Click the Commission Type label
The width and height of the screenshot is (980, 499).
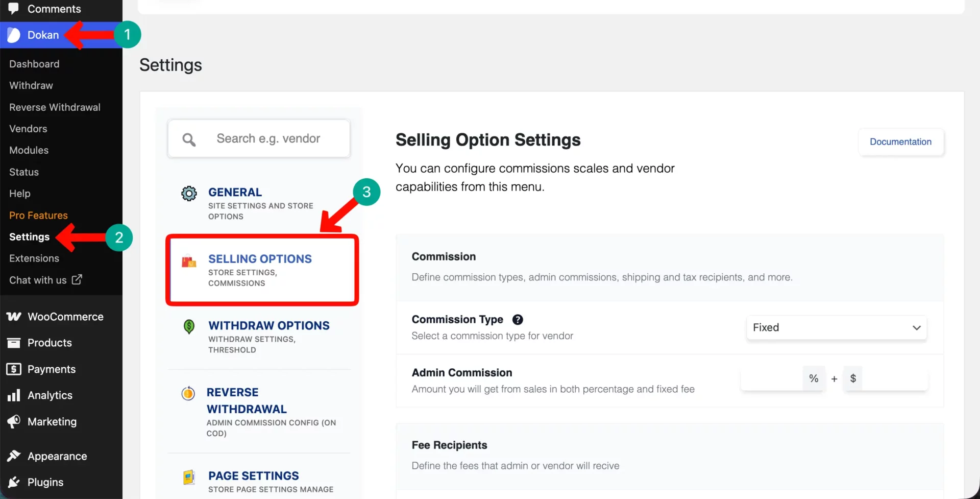[x=457, y=319]
